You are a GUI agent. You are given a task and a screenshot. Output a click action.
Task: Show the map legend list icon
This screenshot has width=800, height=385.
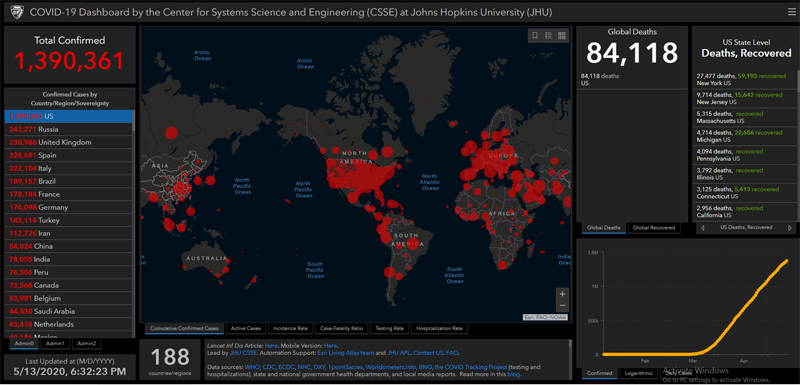coord(548,35)
